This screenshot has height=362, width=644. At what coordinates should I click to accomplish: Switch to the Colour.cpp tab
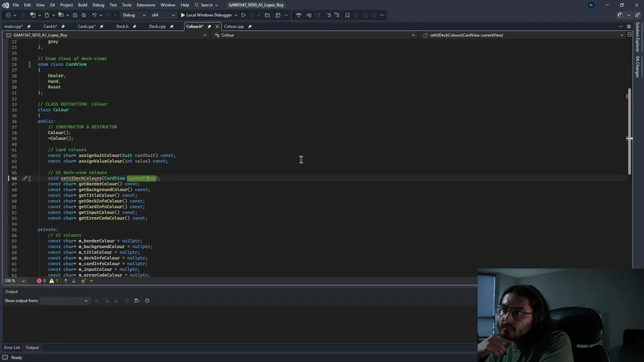[234, 26]
